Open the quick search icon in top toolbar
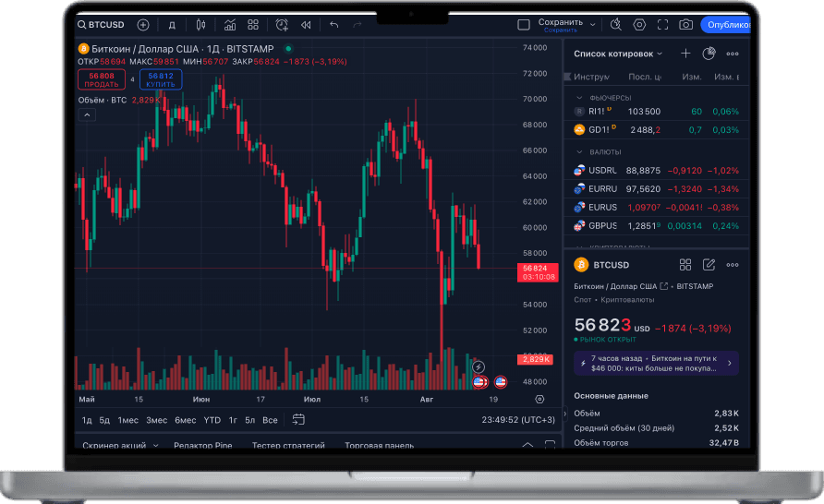 616,25
